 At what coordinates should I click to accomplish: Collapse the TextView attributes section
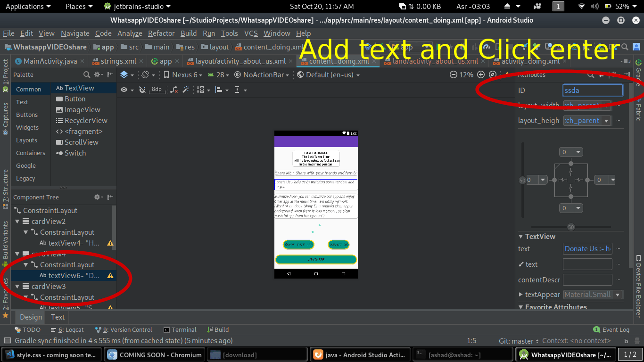point(521,237)
